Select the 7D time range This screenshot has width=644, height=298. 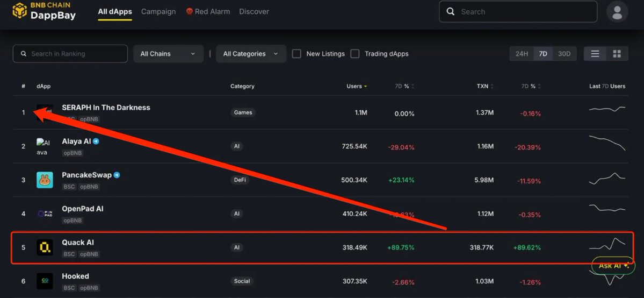[543, 53]
